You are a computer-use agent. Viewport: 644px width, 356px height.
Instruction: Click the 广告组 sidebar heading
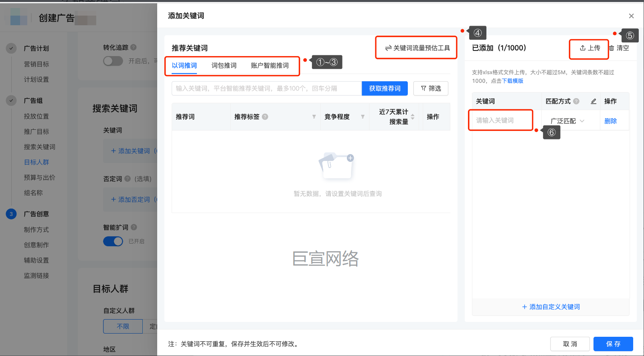click(x=33, y=101)
